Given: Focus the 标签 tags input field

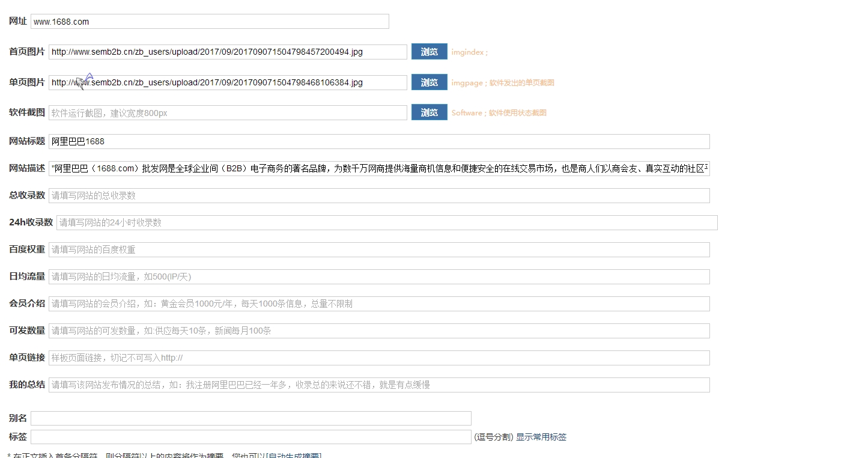Looking at the screenshot, I should (x=250, y=438).
